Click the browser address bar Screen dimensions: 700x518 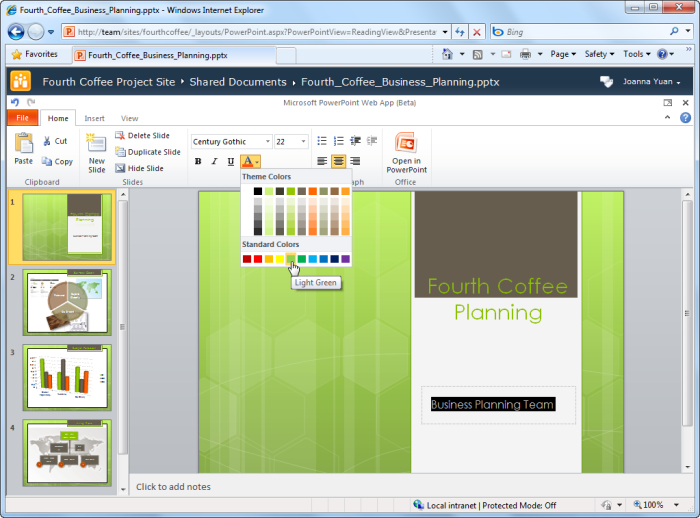[x=256, y=32]
